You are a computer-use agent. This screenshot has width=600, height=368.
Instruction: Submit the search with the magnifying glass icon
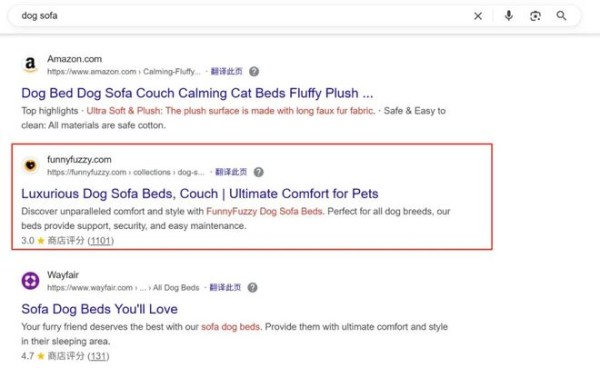[561, 16]
